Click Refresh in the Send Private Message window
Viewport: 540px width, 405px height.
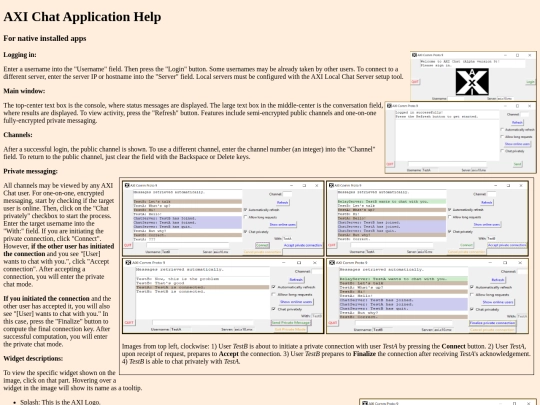pyautogui.click(x=296, y=280)
